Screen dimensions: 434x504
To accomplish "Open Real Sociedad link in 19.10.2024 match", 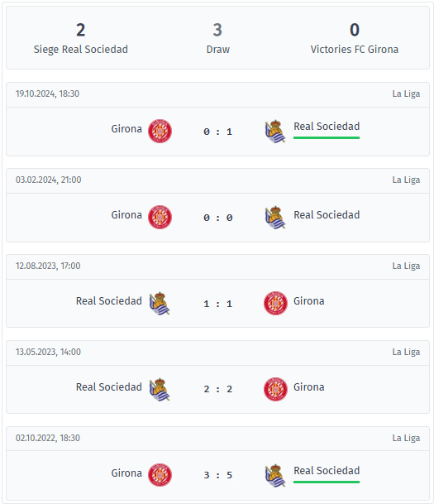I will tap(327, 127).
